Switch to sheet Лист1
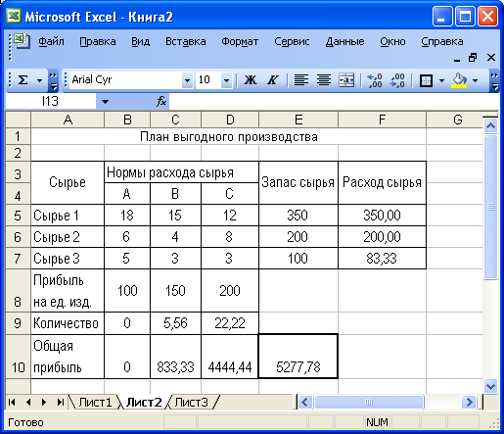This screenshot has height=434, width=504. (x=95, y=403)
